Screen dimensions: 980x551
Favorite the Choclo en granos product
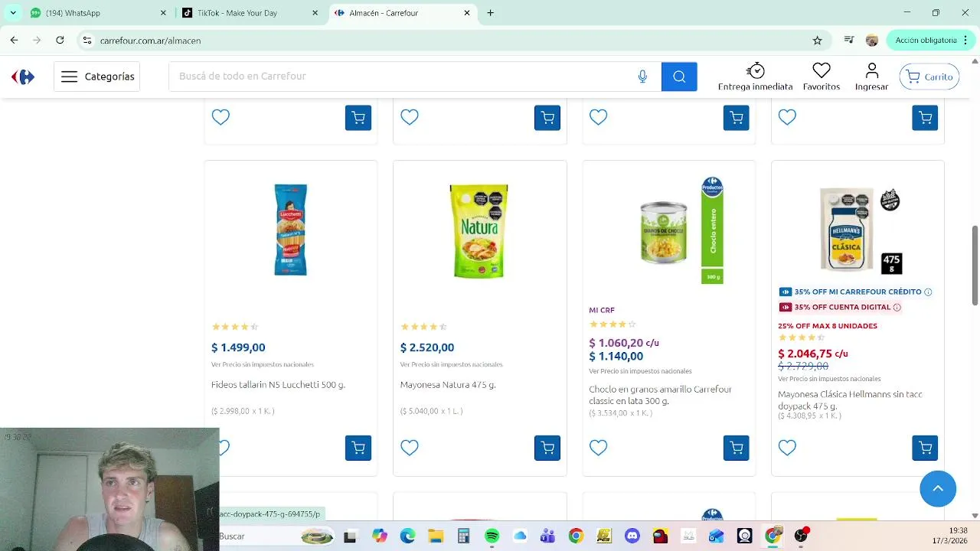[x=599, y=448]
